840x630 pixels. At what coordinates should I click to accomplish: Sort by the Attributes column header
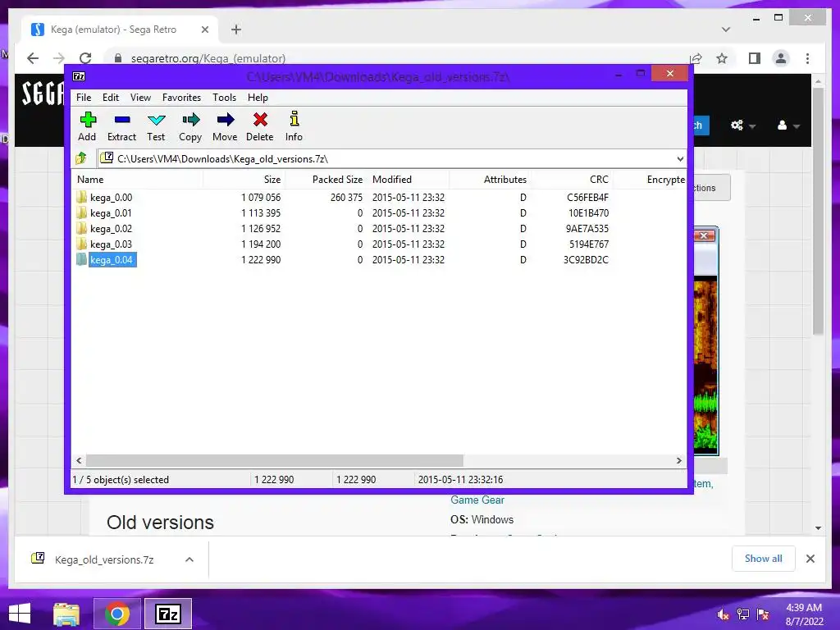(x=490, y=180)
